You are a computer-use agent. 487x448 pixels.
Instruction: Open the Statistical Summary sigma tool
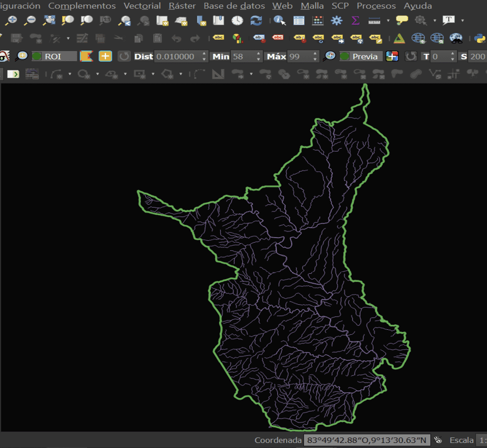pos(355,21)
